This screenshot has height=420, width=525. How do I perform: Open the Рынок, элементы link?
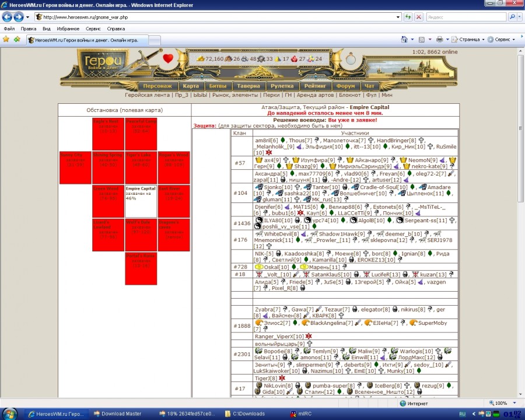coord(235,94)
